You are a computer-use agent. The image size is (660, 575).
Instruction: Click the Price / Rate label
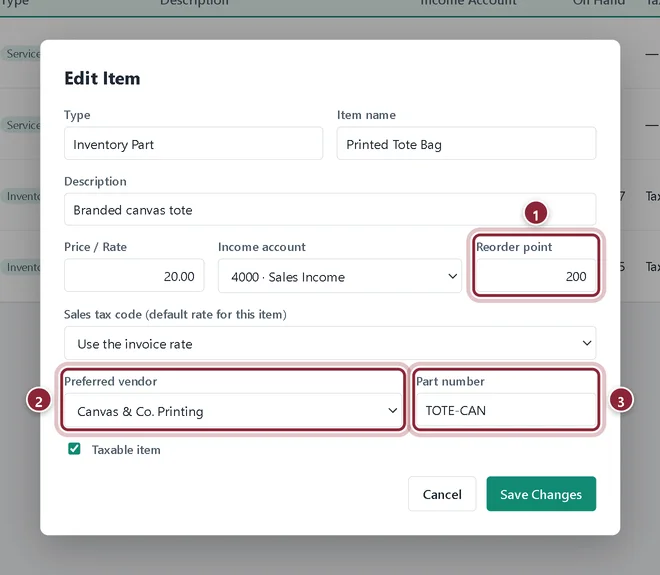[96, 247]
